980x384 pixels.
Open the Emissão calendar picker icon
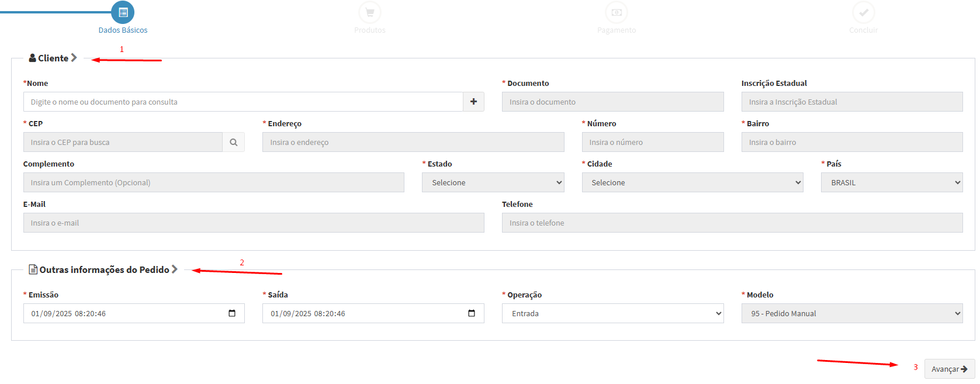[232, 313]
